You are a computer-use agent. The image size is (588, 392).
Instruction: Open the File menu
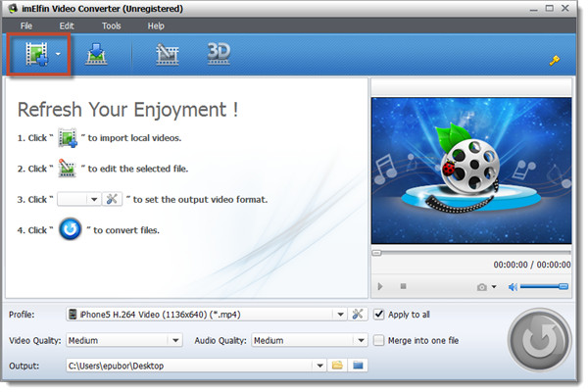pyautogui.click(x=26, y=25)
